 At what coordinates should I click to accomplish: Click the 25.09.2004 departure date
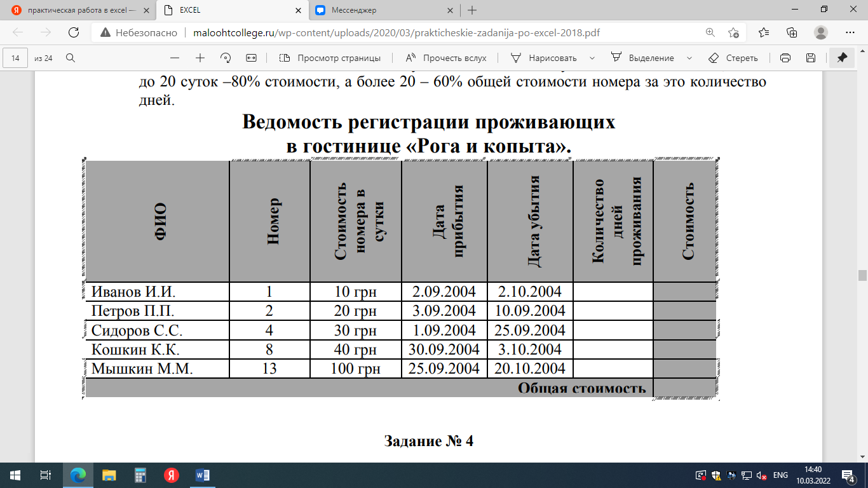click(x=530, y=330)
